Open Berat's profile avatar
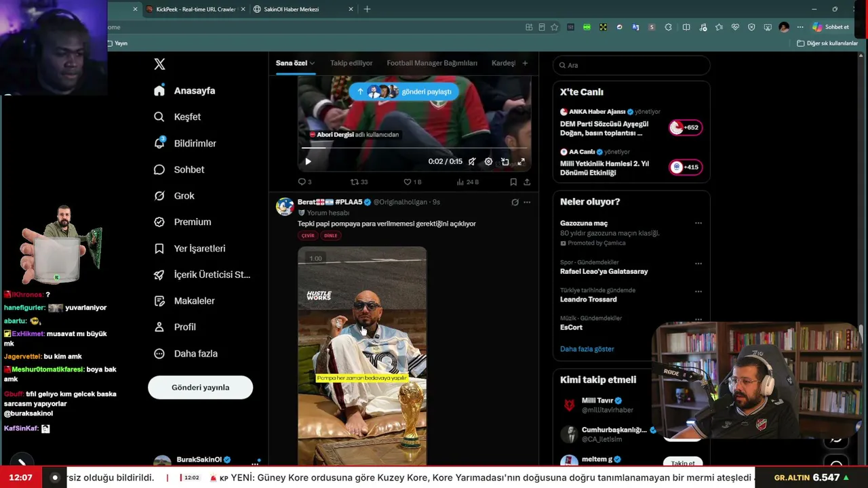 point(285,207)
